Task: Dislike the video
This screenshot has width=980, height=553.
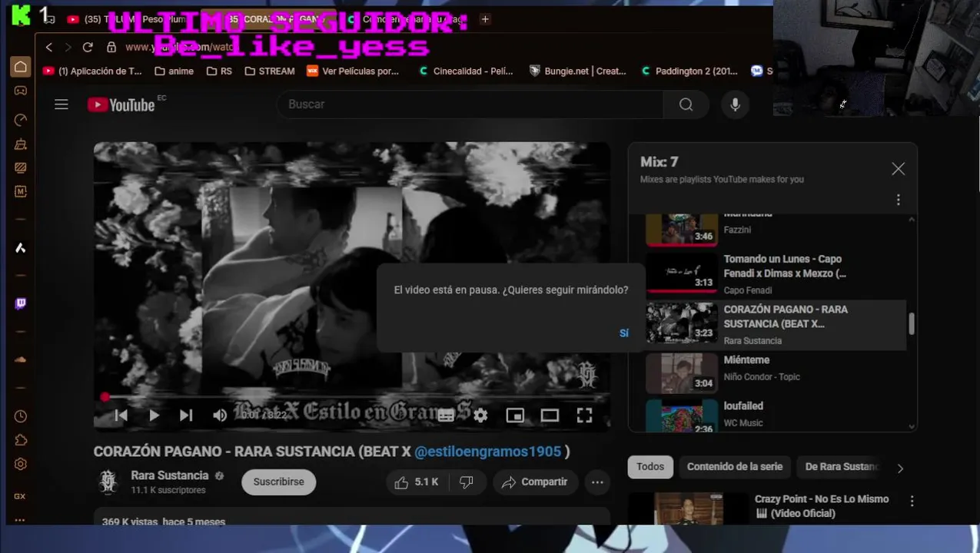Action: (x=467, y=482)
